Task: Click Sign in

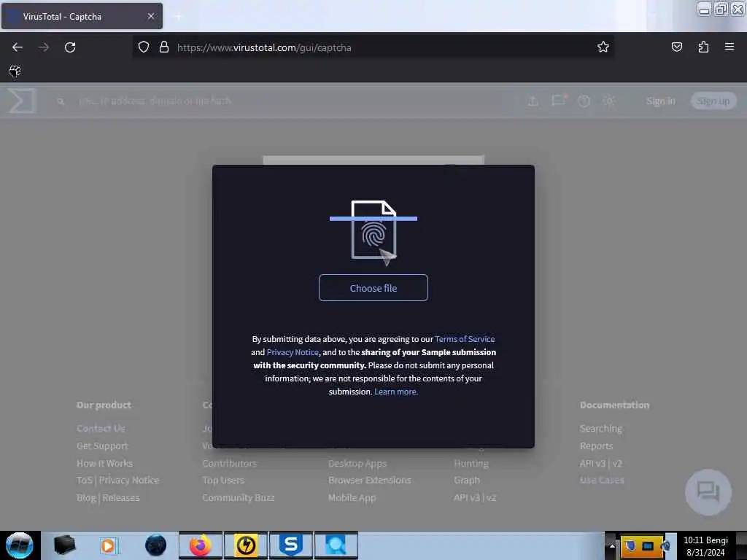Action: 660,101
